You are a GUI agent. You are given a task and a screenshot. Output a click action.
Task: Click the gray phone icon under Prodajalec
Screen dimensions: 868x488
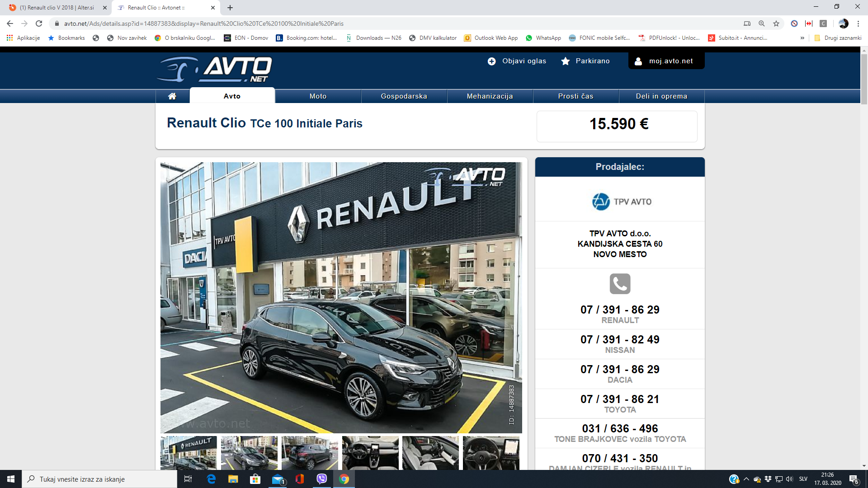(620, 284)
